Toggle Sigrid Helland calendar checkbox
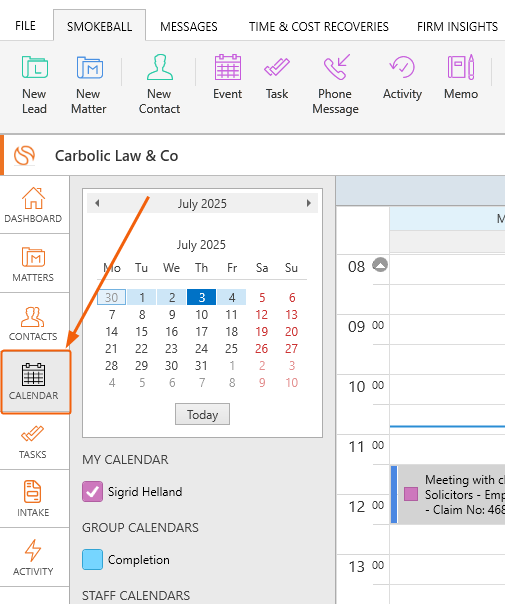Screen dimensions: 505x604 [x=92, y=492]
